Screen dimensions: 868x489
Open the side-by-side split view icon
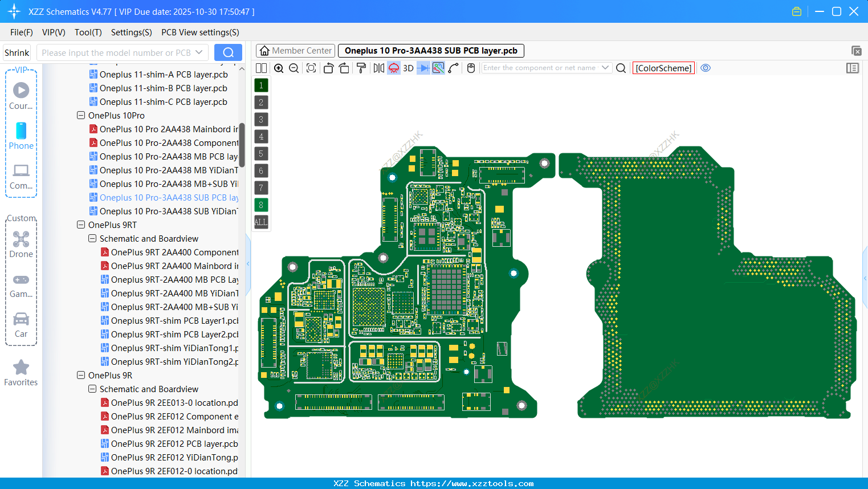260,68
